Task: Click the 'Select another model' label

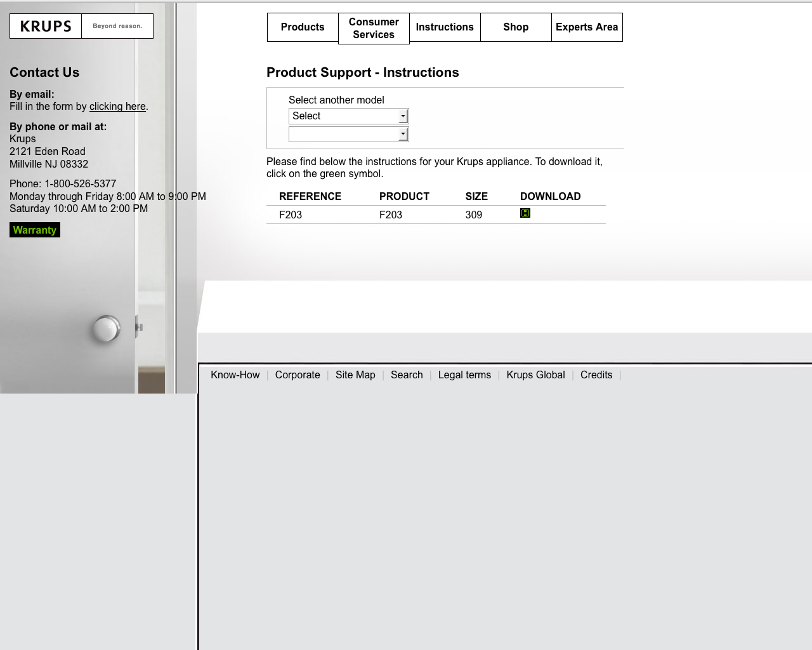Action: 336,100
